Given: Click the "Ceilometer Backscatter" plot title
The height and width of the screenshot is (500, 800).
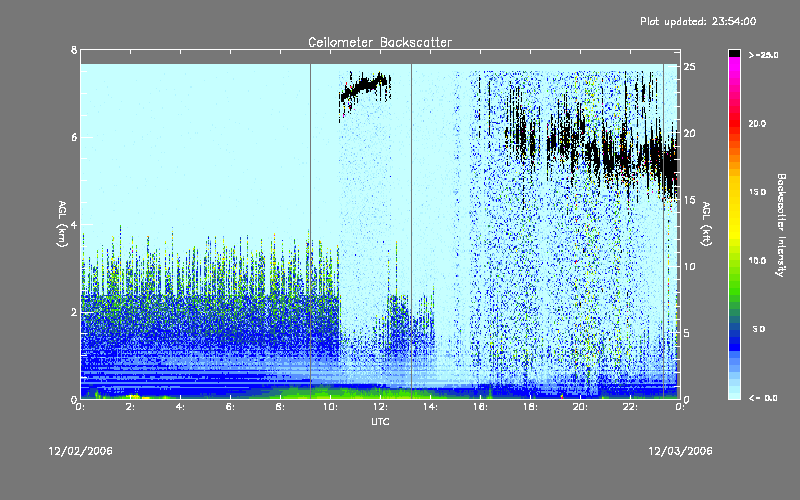Looking at the screenshot, I should 380,42.
